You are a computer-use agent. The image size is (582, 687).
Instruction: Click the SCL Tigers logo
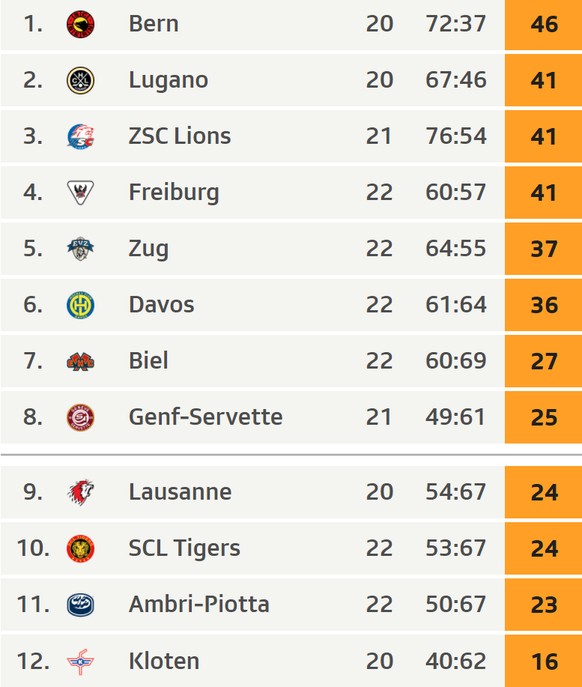pyautogui.click(x=80, y=548)
